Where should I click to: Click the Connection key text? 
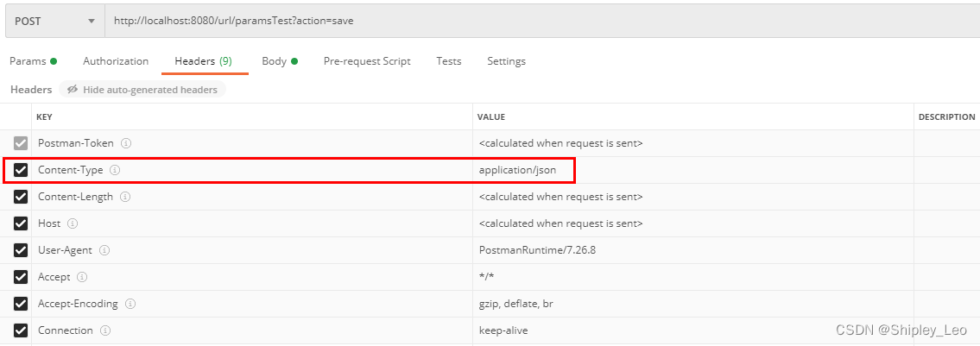[66, 330]
